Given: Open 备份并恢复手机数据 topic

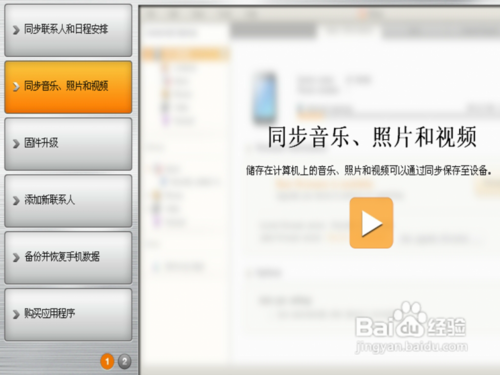Looking at the screenshot, I should point(68,257).
